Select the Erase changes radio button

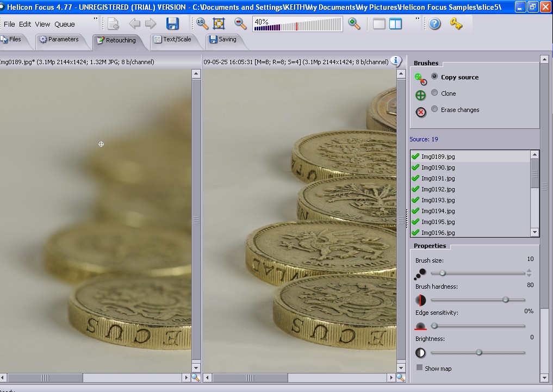(x=434, y=109)
